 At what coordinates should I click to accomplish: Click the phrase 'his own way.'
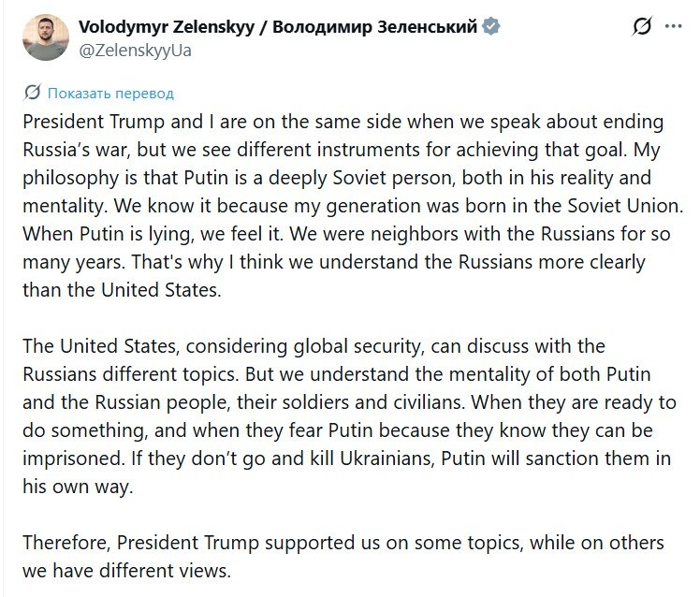pyautogui.click(x=78, y=487)
